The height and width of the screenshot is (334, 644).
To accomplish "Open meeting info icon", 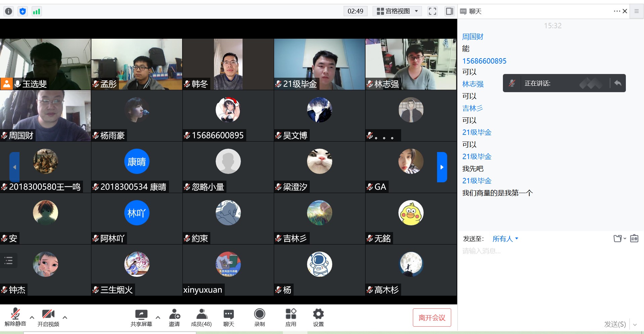I will click(x=8, y=11).
